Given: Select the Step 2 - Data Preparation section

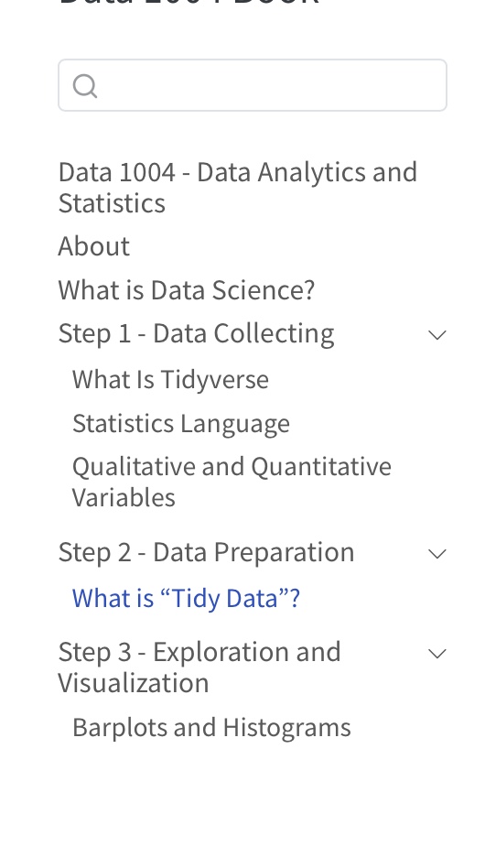Looking at the screenshot, I should pos(206,552).
